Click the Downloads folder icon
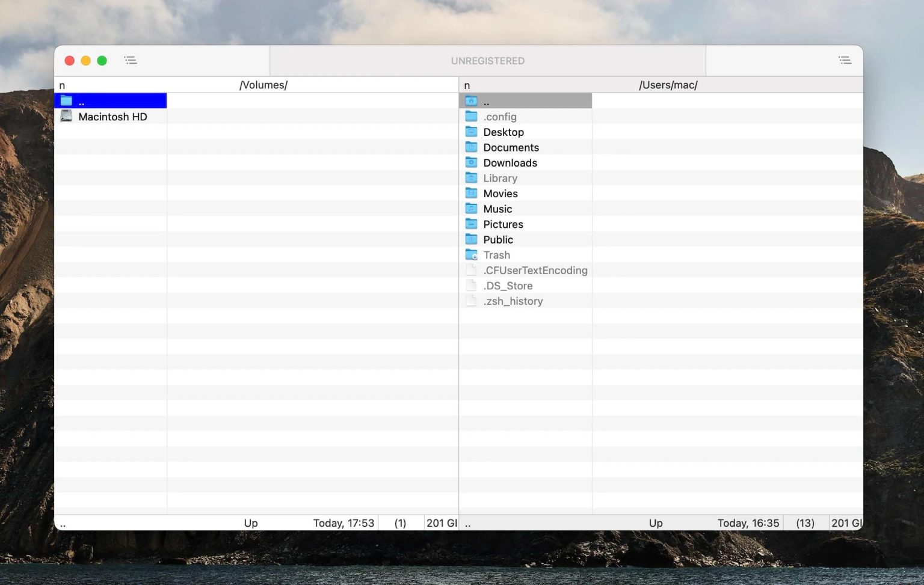924x585 pixels. coord(472,162)
